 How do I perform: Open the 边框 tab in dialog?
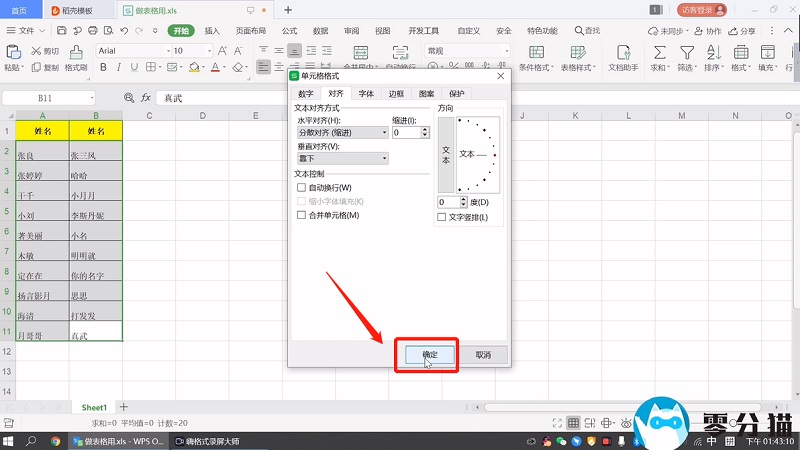(396, 93)
